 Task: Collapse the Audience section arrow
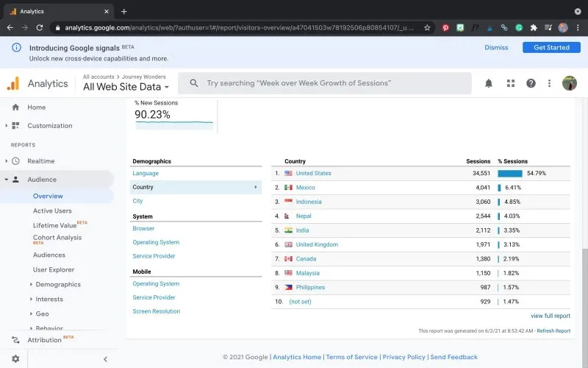click(6, 180)
